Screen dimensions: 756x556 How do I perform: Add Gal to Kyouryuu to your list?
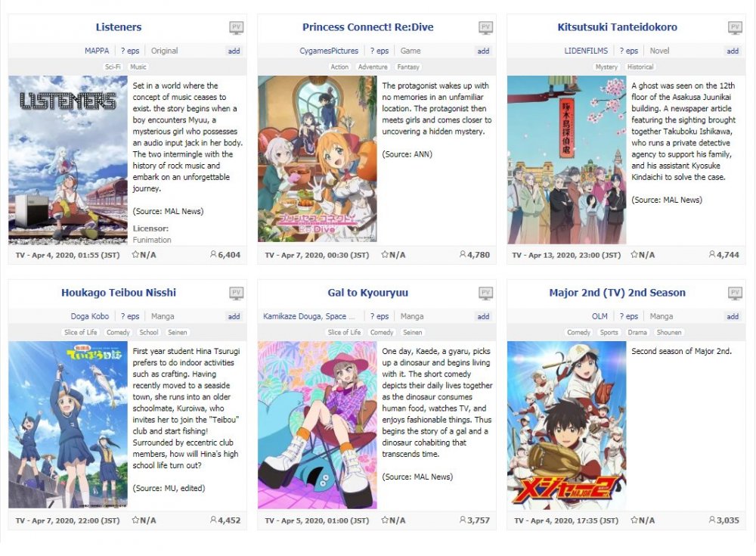point(483,316)
